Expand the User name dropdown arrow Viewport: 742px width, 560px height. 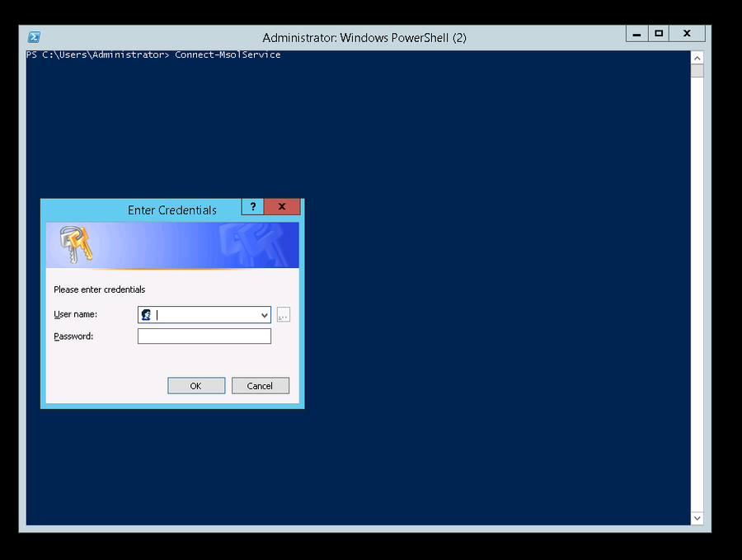tap(264, 315)
